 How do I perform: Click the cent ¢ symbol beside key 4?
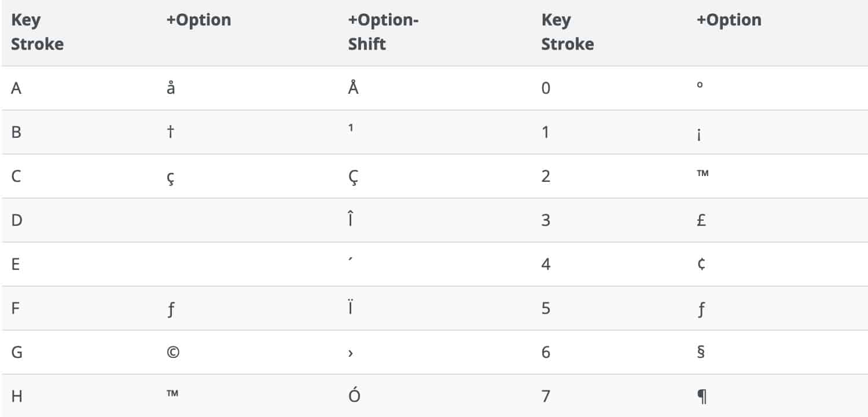pos(701,264)
